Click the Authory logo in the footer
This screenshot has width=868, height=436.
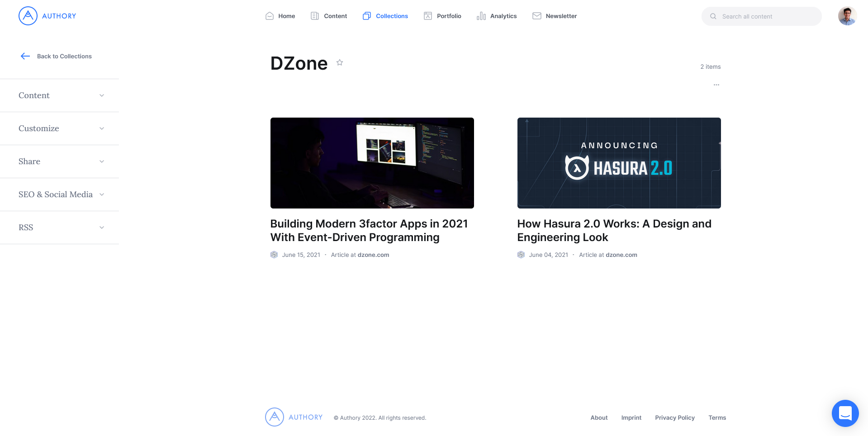point(294,417)
